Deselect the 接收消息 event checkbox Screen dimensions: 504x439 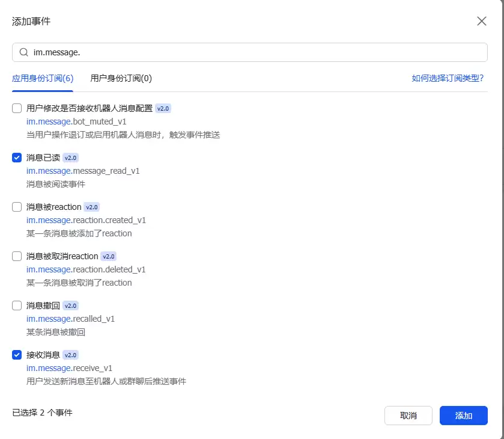tap(17, 355)
